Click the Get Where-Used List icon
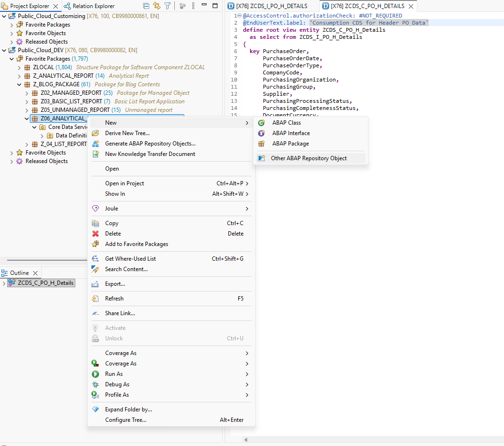 pyautogui.click(x=96, y=259)
